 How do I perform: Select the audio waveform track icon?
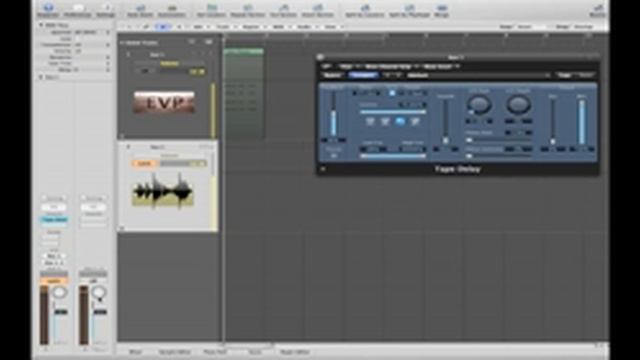162,191
